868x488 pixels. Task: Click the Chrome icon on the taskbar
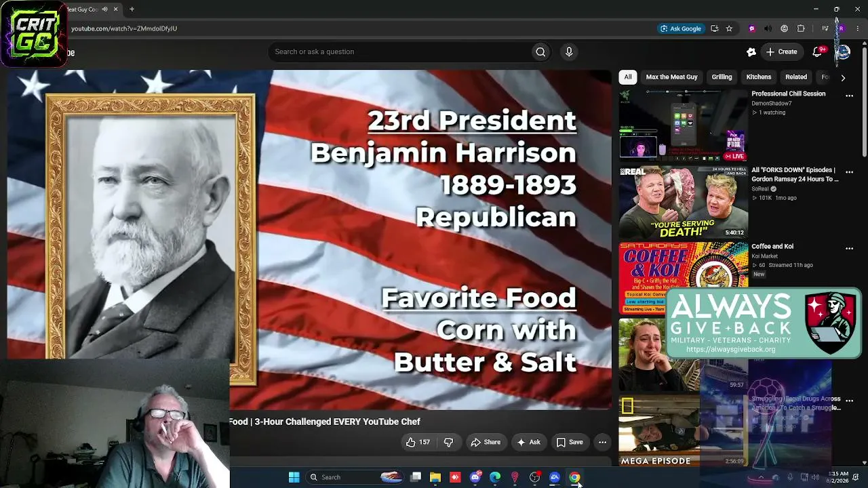(574, 477)
